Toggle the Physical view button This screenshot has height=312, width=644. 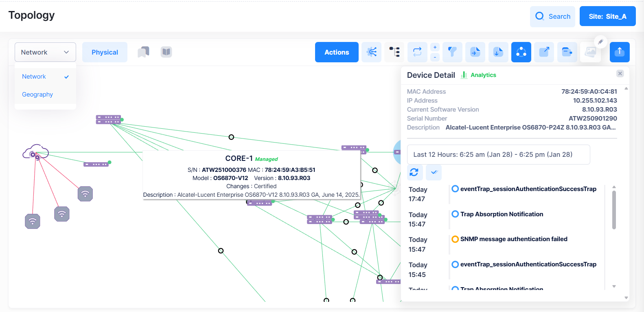[105, 52]
